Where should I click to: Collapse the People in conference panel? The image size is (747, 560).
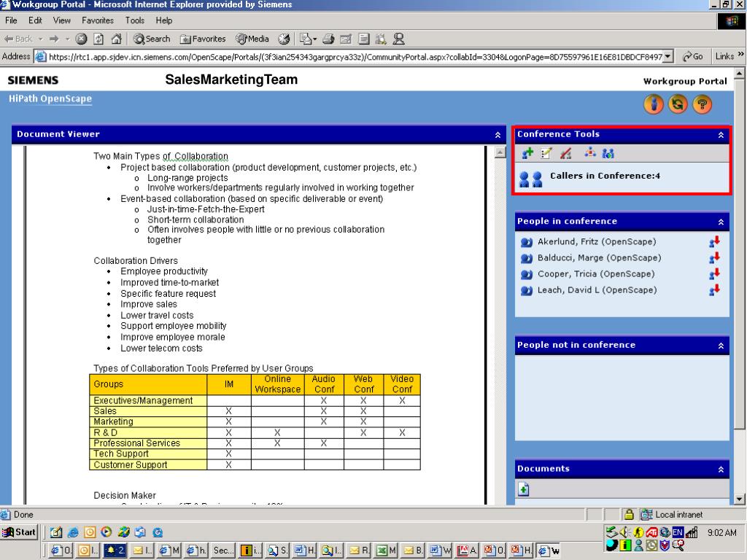coord(721,222)
